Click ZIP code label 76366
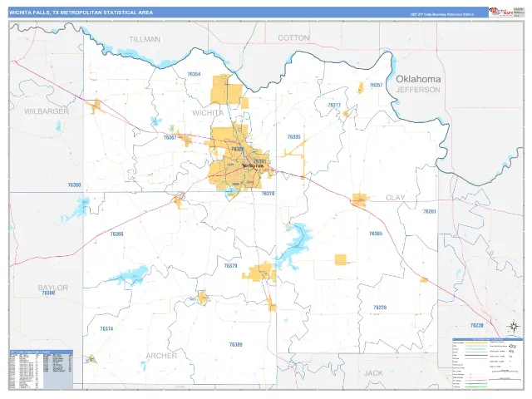The image size is (532, 399). coord(116,234)
